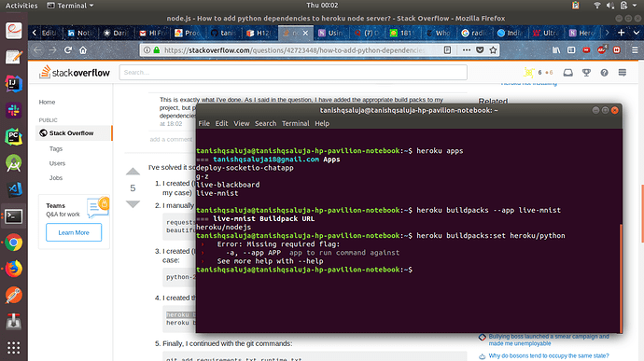Open Visual Studio Code from the dock
The width and height of the screenshot is (644, 361).
pos(14,189)
